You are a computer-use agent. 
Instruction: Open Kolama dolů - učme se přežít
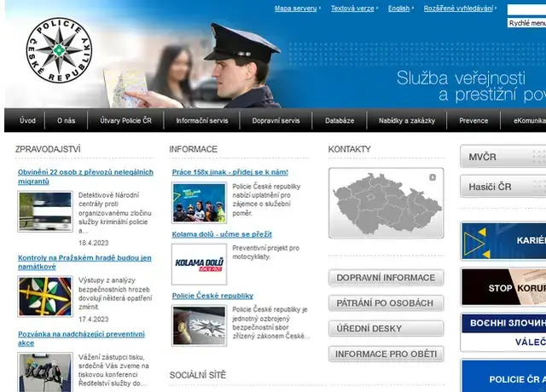222,234
